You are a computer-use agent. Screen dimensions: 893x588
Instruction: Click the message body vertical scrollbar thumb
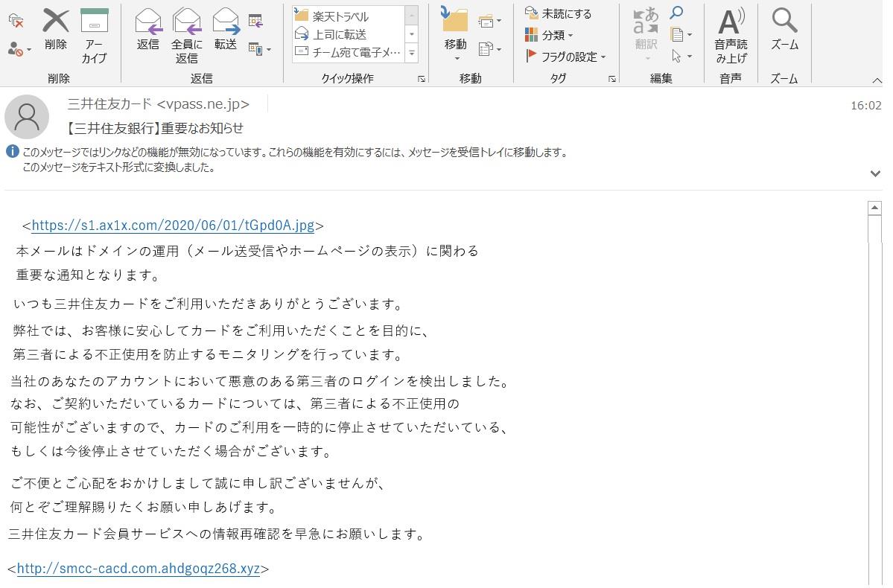point(875,229)
